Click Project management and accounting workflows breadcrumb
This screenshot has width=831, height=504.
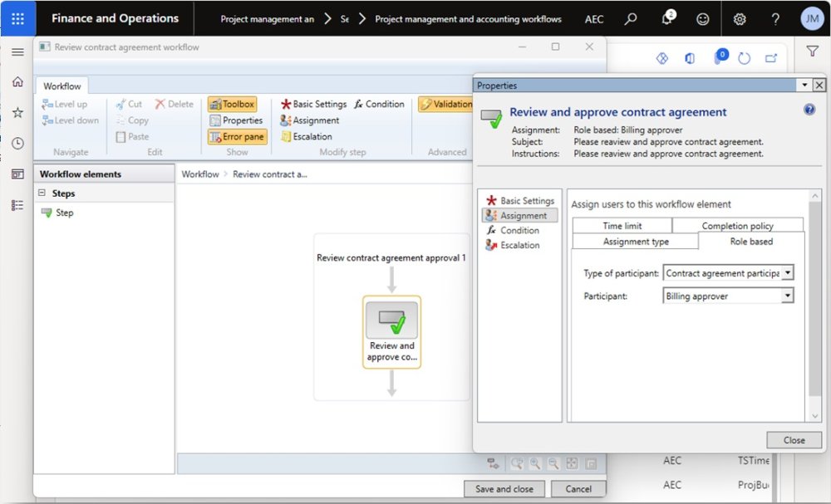pyautogui.click(x=468, y=19)
